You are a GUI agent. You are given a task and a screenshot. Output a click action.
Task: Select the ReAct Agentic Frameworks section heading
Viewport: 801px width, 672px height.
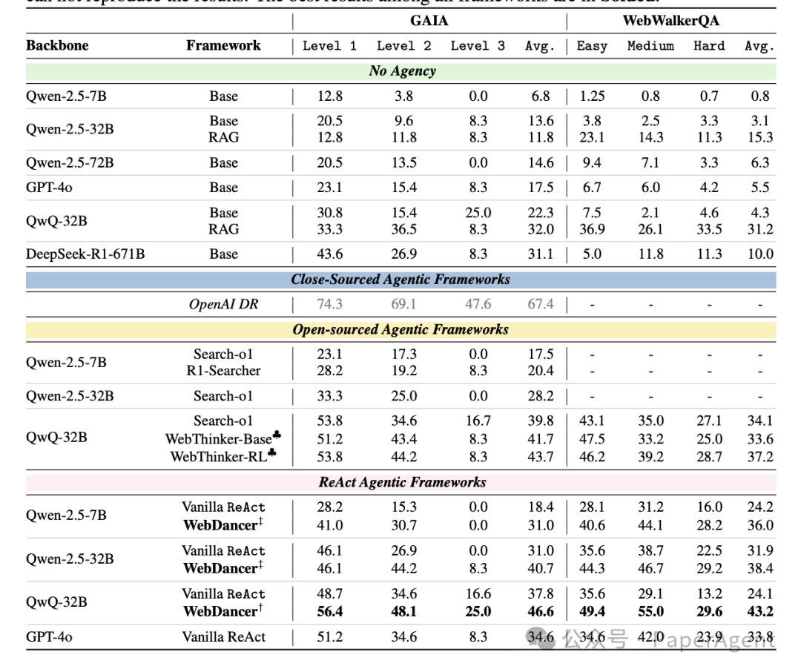pos(403,482)
